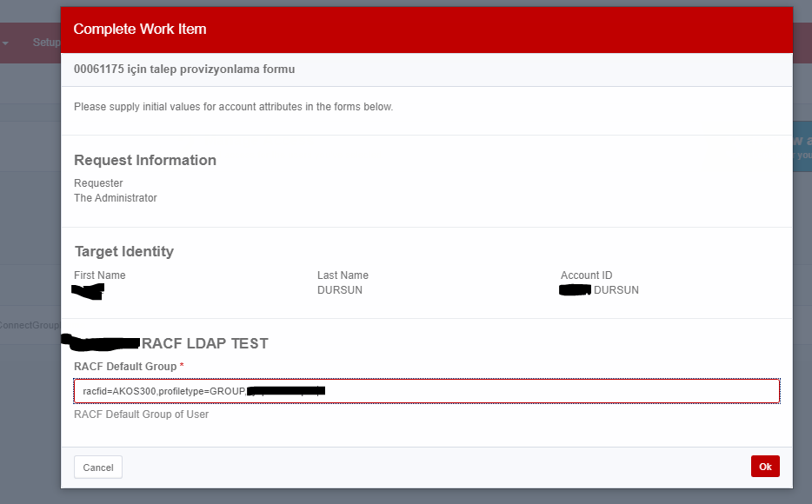
Task: Click the RACF LDAP TEST section heading
Action: (204, 343)
